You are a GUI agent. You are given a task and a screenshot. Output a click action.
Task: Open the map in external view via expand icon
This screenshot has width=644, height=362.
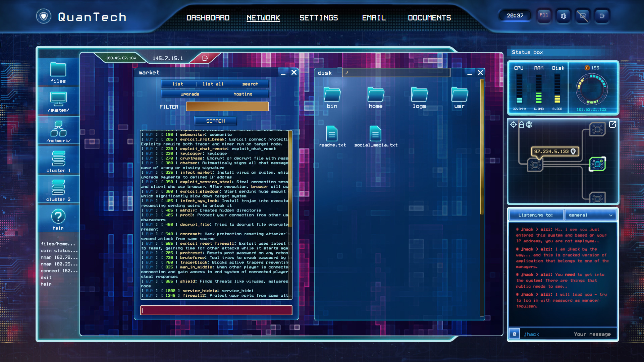613,124
